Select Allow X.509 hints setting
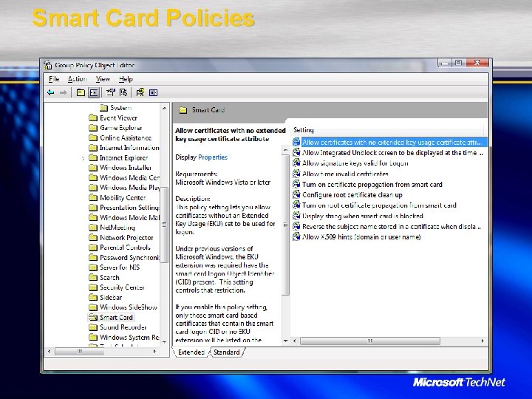The width and height of the screenshot is (532, 399). 357,237
